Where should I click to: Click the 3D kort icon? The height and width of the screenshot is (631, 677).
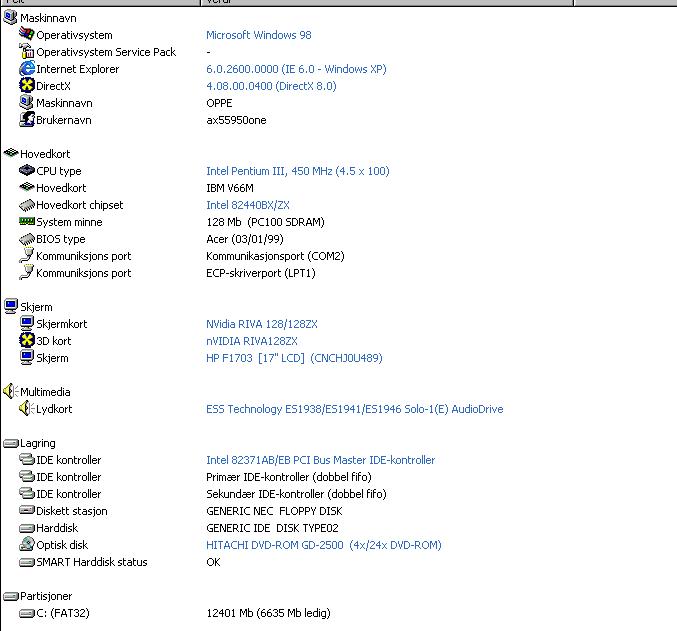pyautogui.click(x=26, y=340)
